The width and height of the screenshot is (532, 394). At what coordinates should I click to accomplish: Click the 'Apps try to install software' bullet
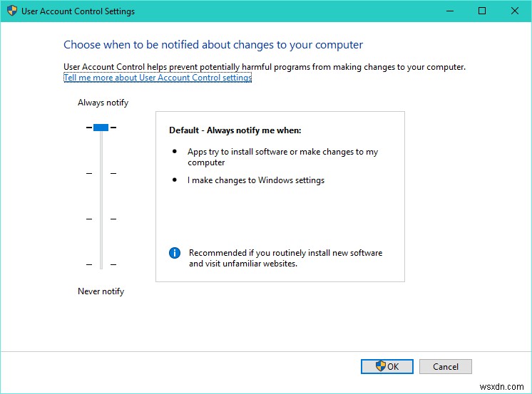[x=282, y=157]
